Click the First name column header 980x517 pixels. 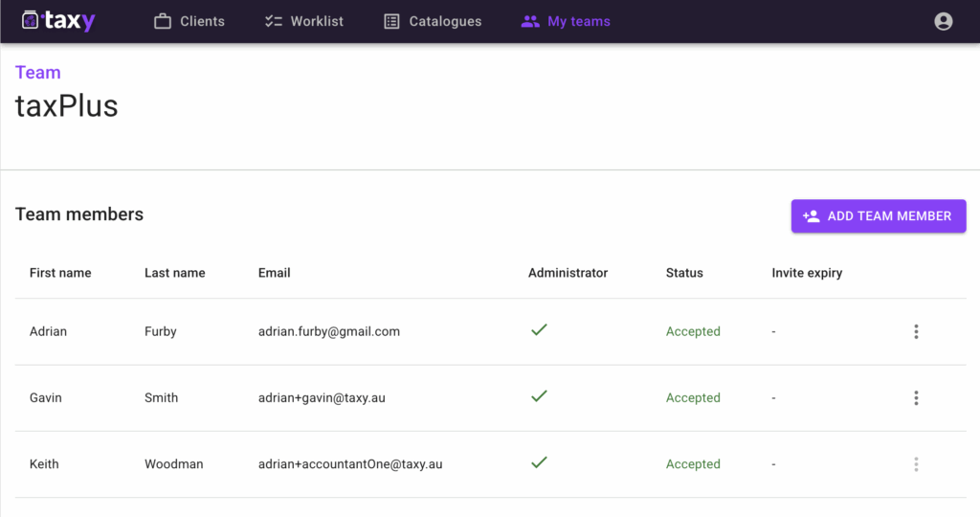(60, 273)
